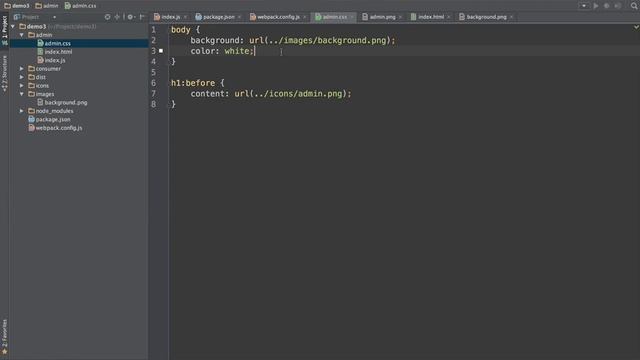The height and width of the screenshot is (360, 640).
Task: Click the word white on line 3
Action: point(237,51)
